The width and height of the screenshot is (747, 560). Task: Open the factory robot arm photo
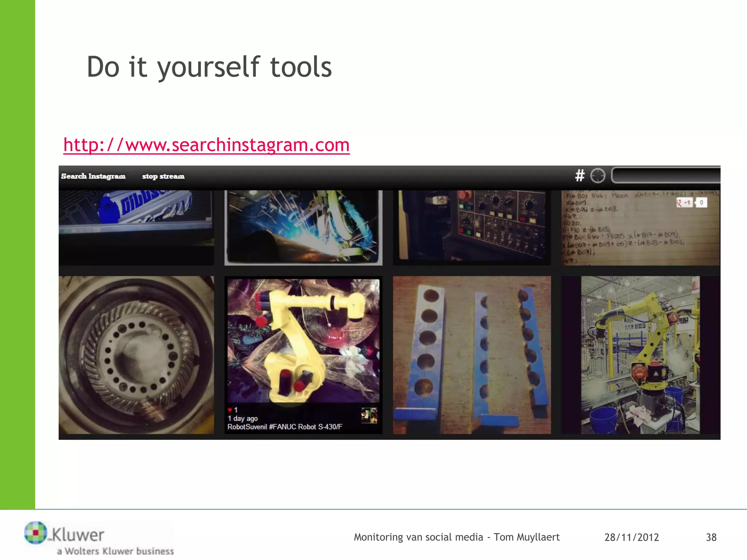click(x=640, y=355)
